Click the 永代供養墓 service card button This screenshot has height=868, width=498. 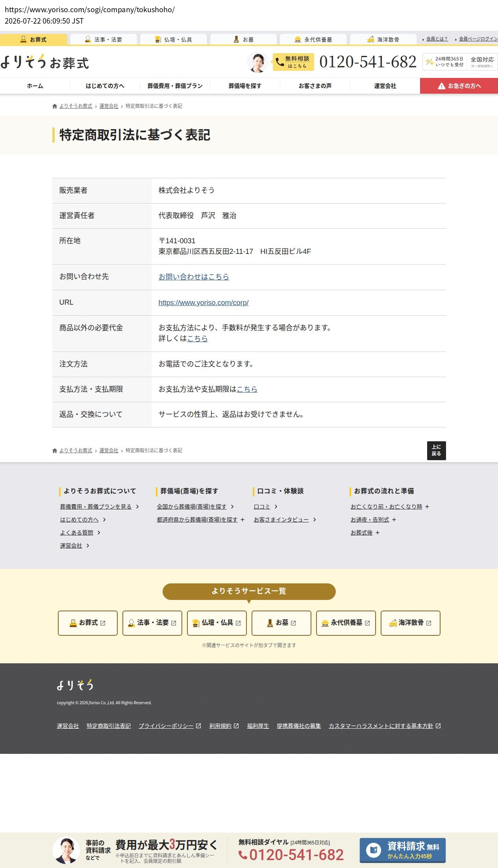(346, 623)
